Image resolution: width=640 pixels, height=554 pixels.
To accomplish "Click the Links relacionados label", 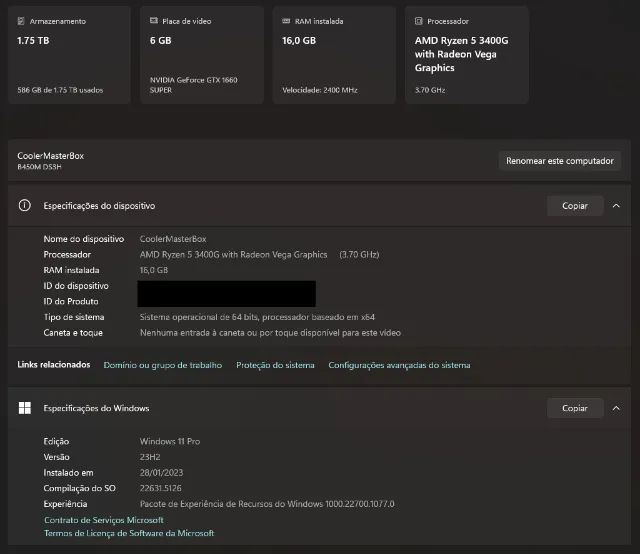I will (x=53, y=365).
